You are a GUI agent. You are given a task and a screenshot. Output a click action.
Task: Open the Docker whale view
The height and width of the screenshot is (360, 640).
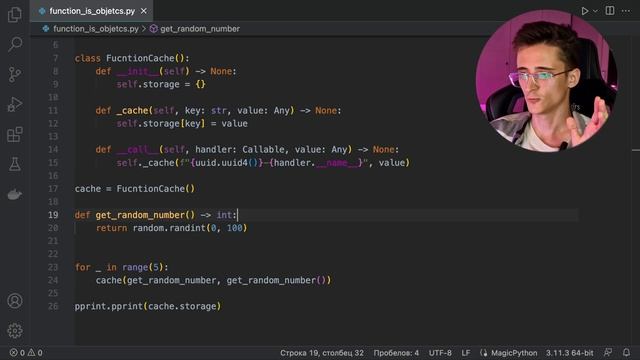coord(15,194)
